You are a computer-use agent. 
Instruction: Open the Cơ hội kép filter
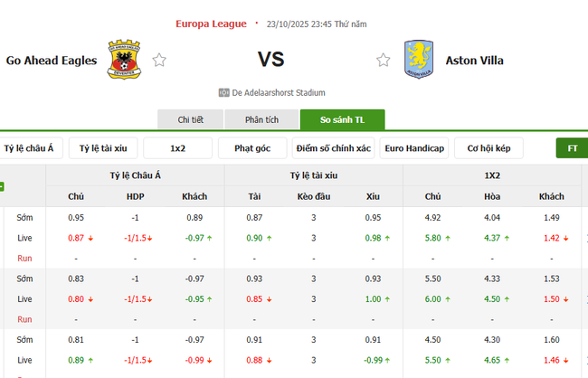click(x=491, y=148)
